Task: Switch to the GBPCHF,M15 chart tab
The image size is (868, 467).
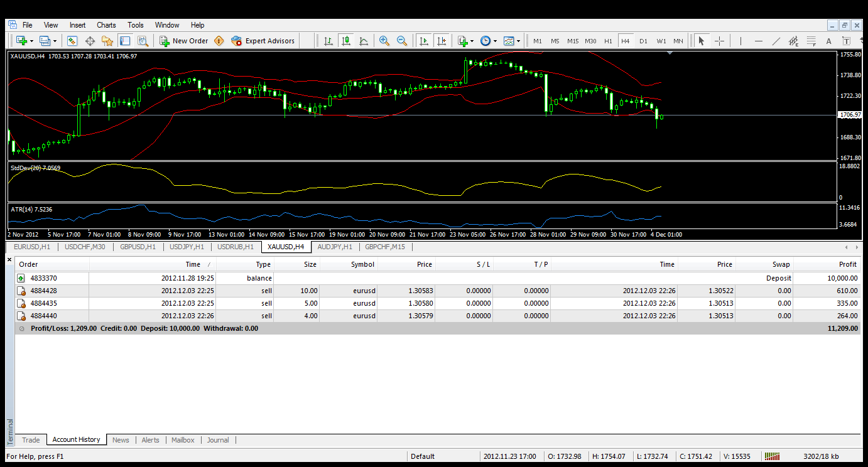Action: (385, 247)
